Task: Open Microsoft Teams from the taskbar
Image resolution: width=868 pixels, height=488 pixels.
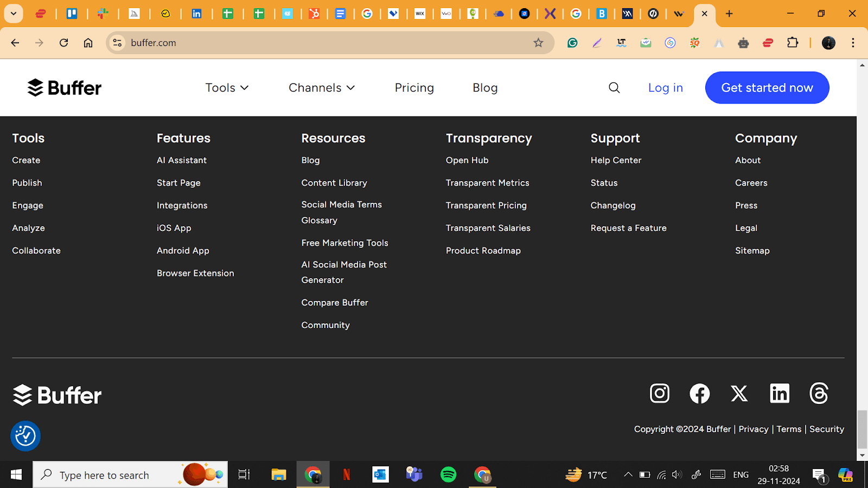Action: point(414,475)
